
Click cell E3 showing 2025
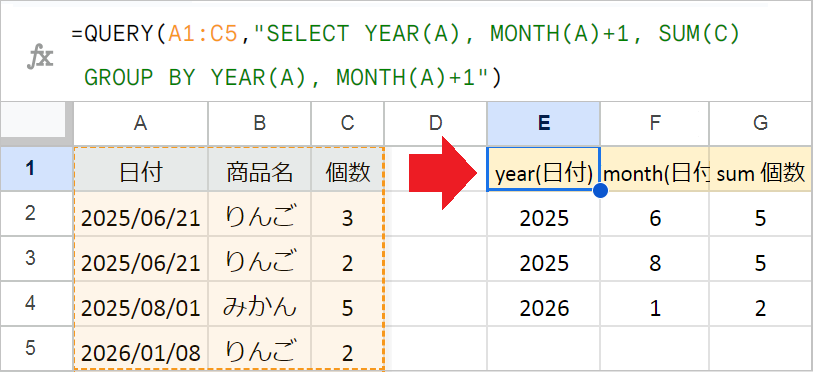pos(543,258)
